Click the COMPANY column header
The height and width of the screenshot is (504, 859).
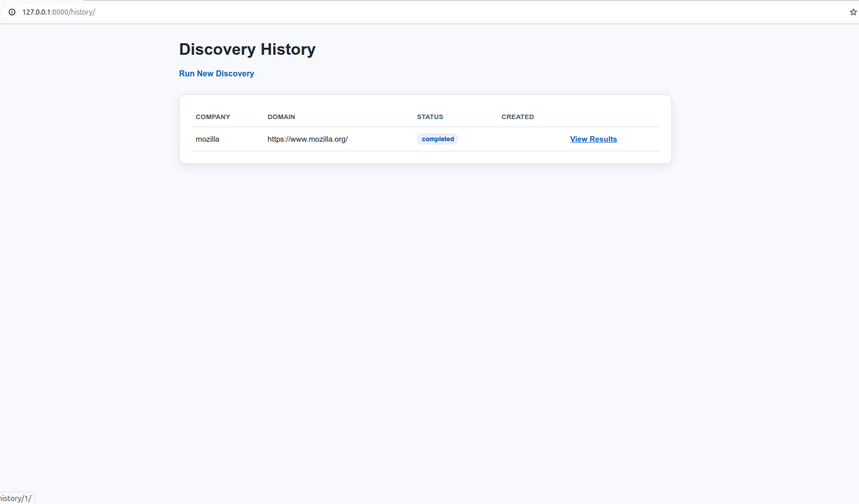[x=213, y=117]
